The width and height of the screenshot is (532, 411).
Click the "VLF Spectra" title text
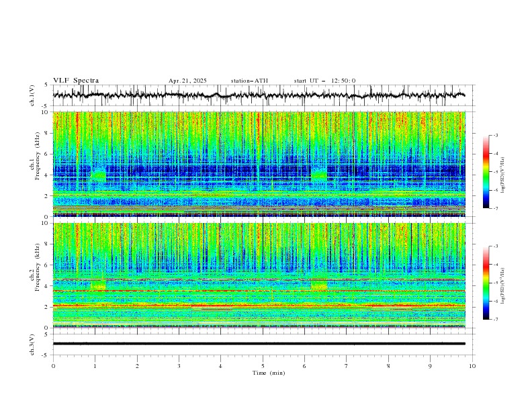[x=76, y=81]
